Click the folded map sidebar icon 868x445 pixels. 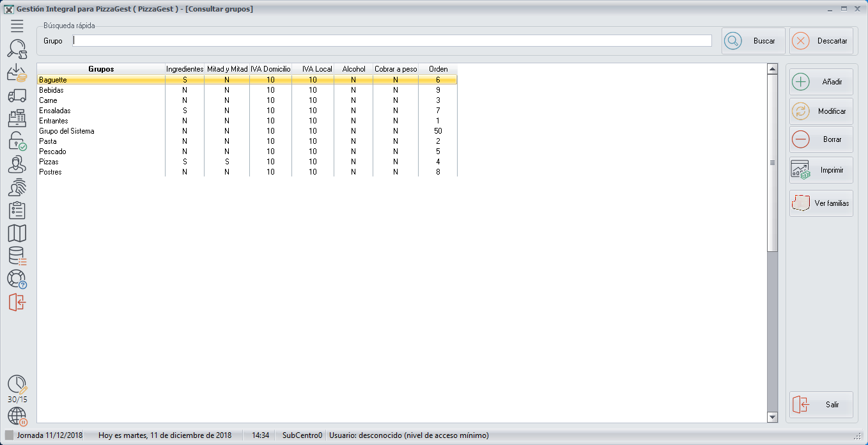[17, 233]
